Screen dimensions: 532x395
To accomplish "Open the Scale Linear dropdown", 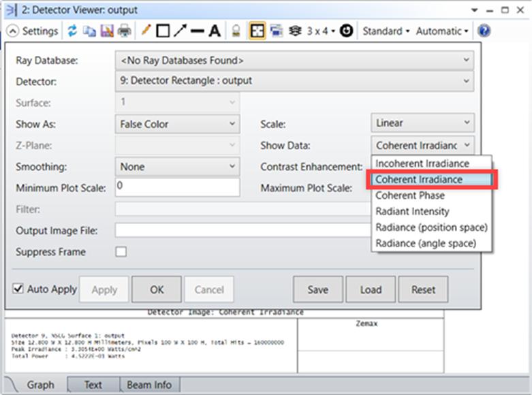I will pyautogui.click(x=422, y=123).
